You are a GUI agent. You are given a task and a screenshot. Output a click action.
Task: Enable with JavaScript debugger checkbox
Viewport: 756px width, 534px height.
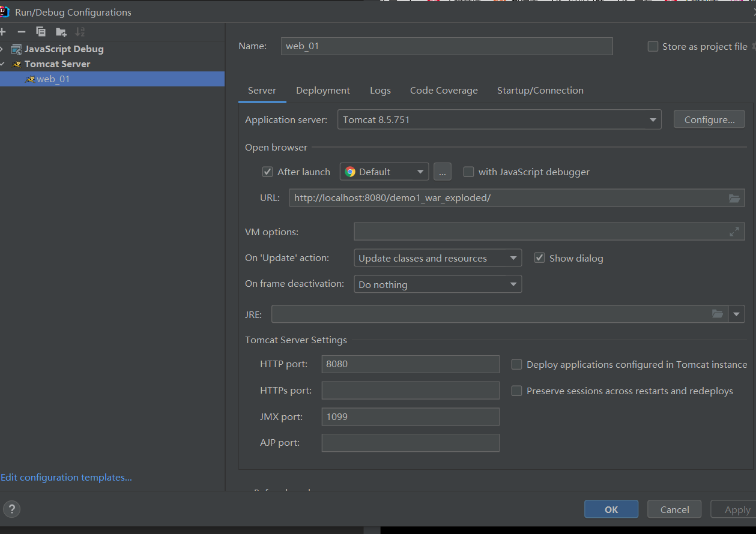[468, 172]
